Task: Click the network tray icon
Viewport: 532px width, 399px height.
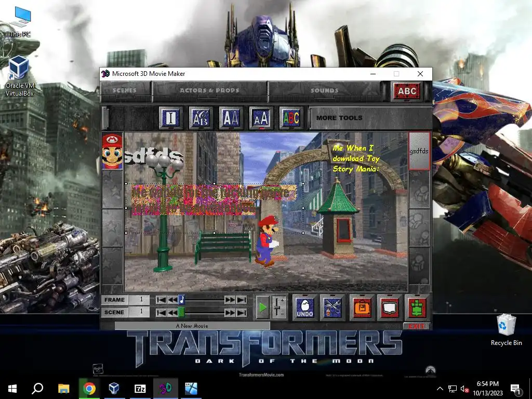Action: coord(453,389)
